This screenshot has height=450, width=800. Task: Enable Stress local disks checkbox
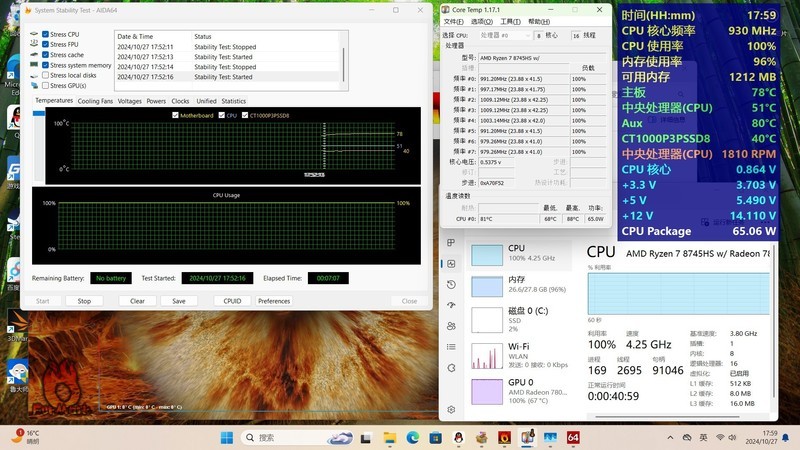click(x=45, y=75)
